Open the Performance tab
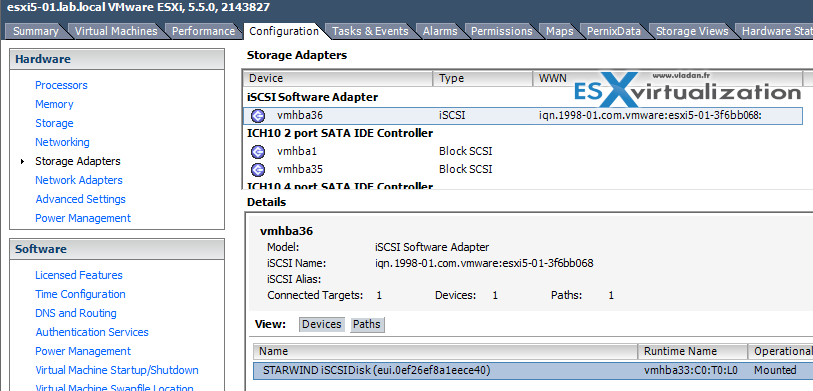 point(203,31)
